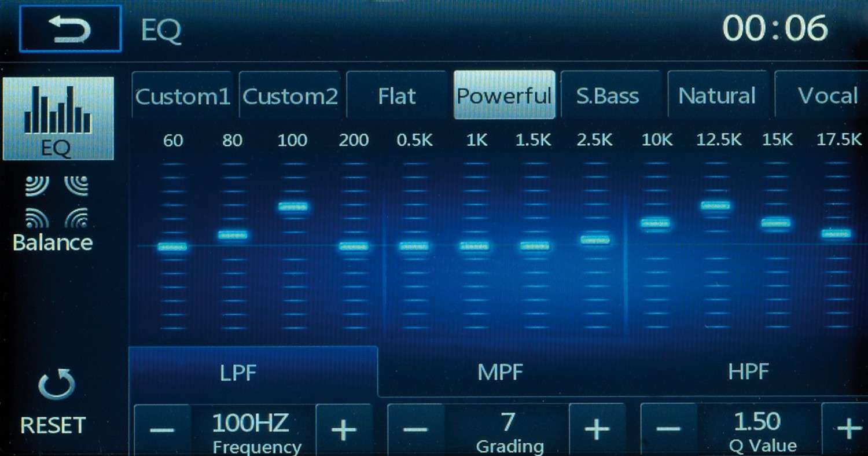The width and height of the screenshot is (868, 456).
Task: Click the 17.5K band slider handle
Action: coord(836,234)
